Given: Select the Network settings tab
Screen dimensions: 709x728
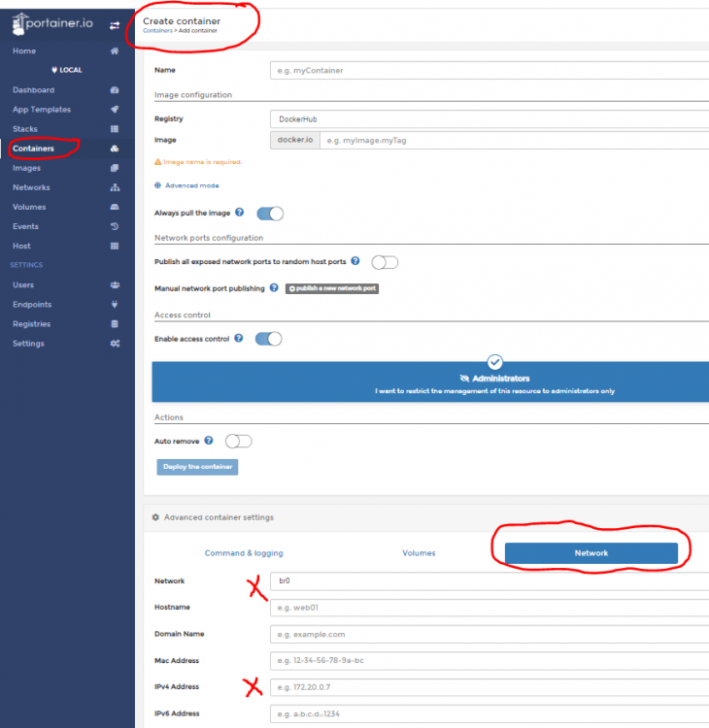Looking at the screenshot, I should coord(591,553).
